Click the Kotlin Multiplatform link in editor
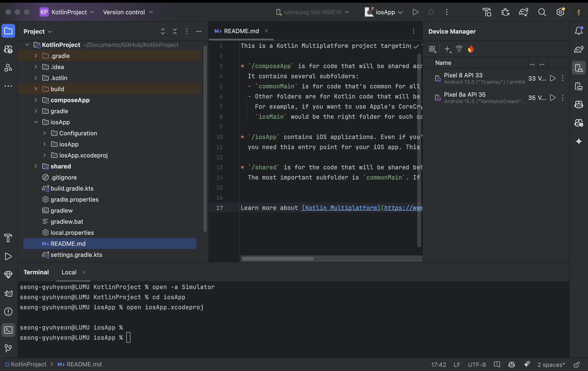This screenshot has height=371, width=588. tap(341, 208)
